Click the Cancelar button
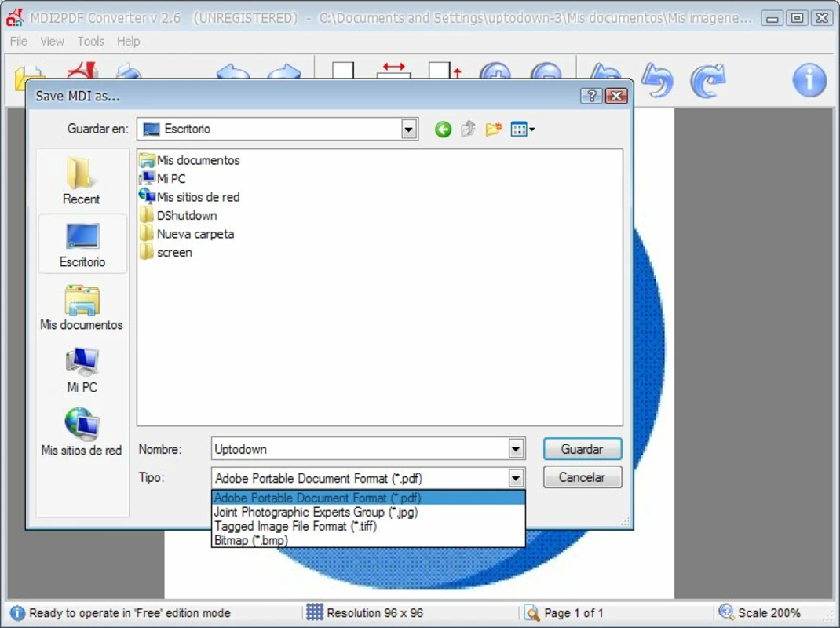The image size is (840, 628). [x=583, y=477]
